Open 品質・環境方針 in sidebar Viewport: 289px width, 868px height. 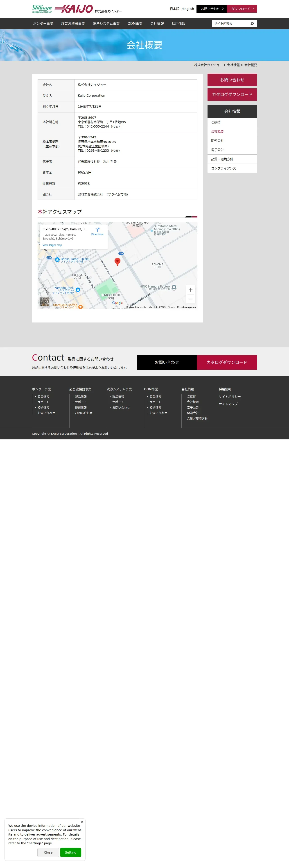(x=232, y=159)
